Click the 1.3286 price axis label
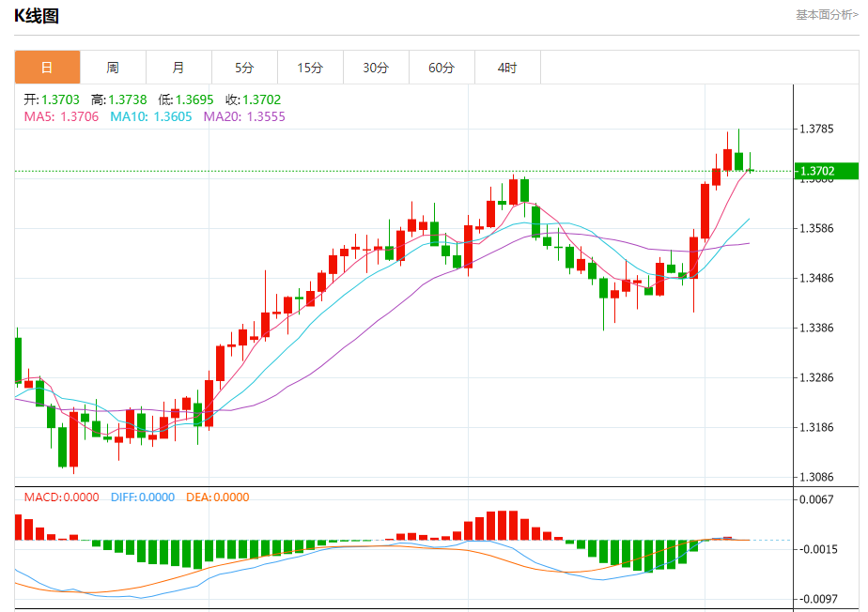 pyautogui.click(x=816, y=377)
